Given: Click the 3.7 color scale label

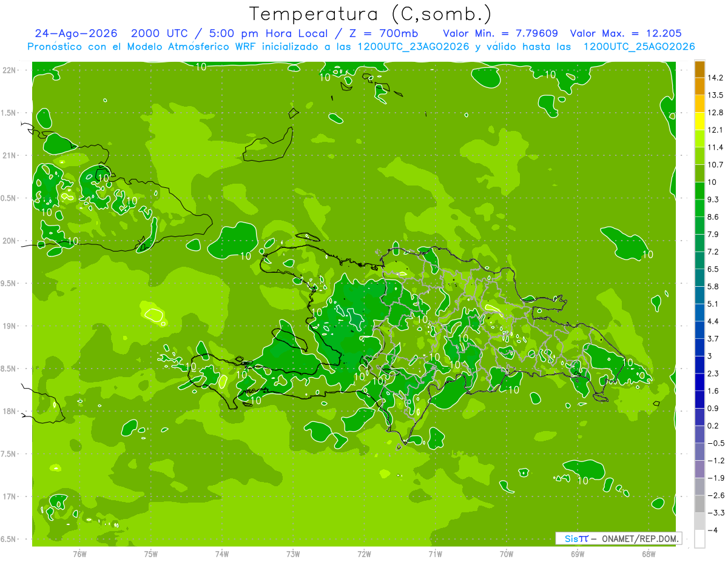Looking at the screenshot, I should coord(713,338).
